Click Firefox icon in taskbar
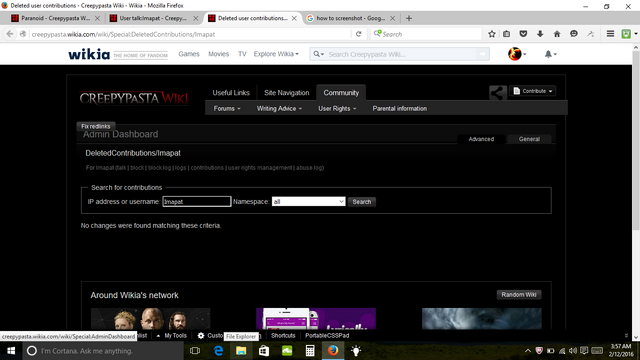Screen dimensions: 640x360 (333, 351)
